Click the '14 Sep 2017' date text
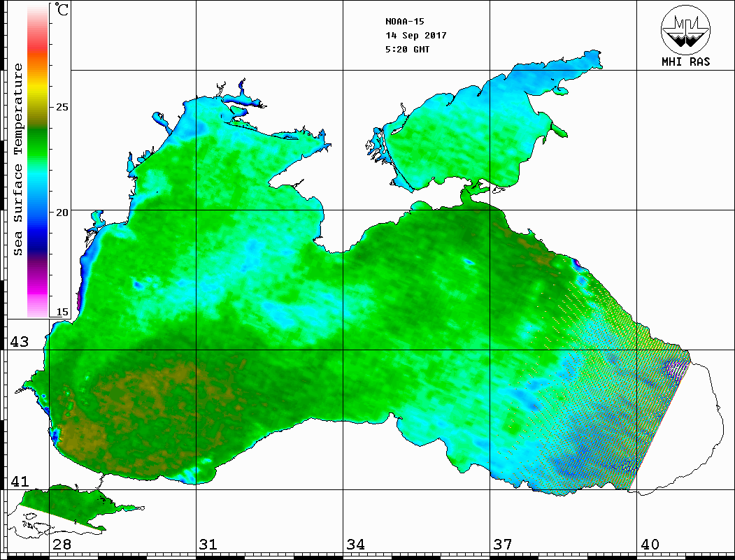Image resolution: width=735 pixels, height=560 pixels. (416, 36)
